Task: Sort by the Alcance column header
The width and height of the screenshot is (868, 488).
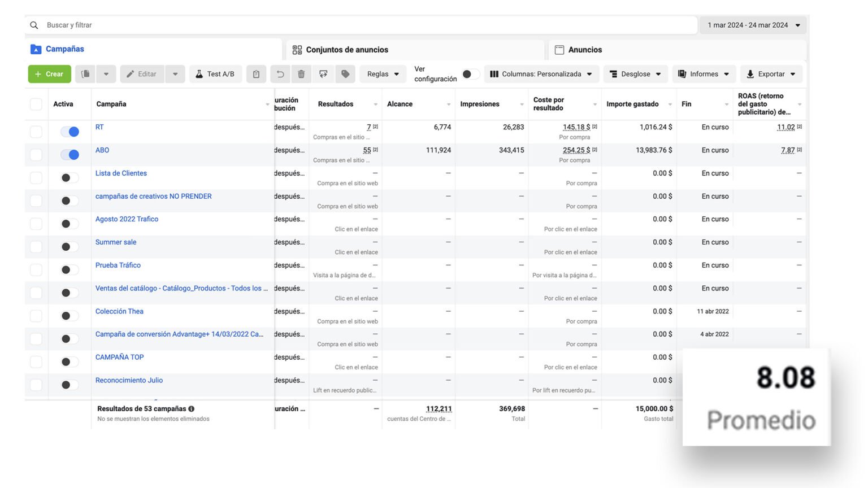Action: 400,104
